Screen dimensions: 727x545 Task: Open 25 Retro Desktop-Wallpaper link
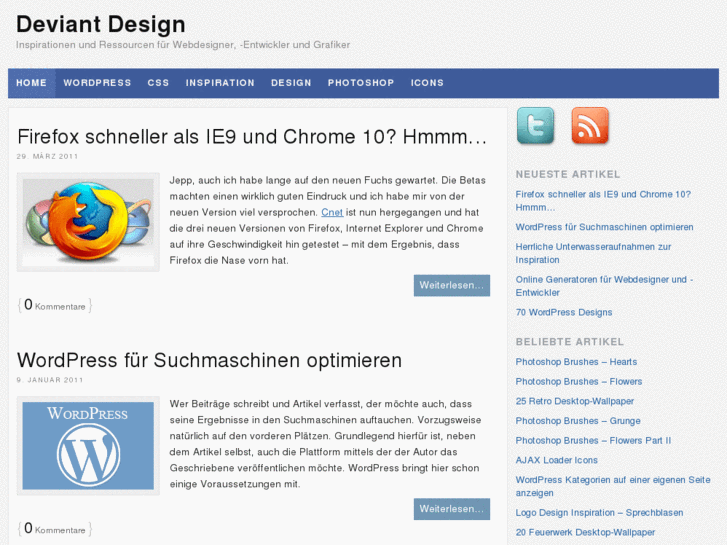[575, 401]
